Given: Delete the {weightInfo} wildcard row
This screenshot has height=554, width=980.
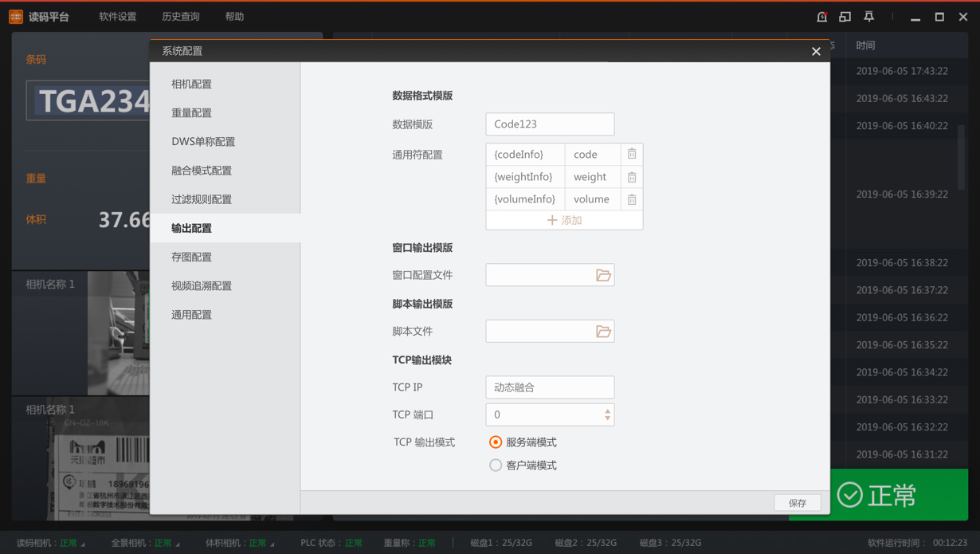Looking at the screenshot, I should (x=631, y=177).
